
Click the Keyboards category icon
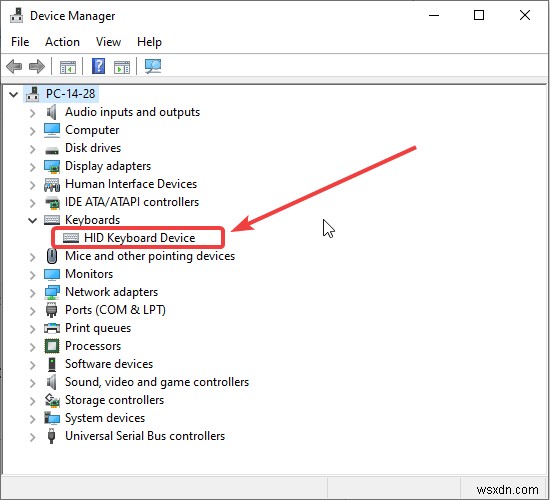click(x=52, y=220)
